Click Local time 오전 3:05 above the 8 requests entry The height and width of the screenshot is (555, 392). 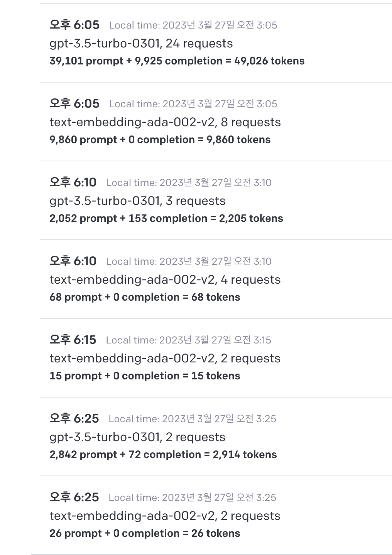pos(193,104)
